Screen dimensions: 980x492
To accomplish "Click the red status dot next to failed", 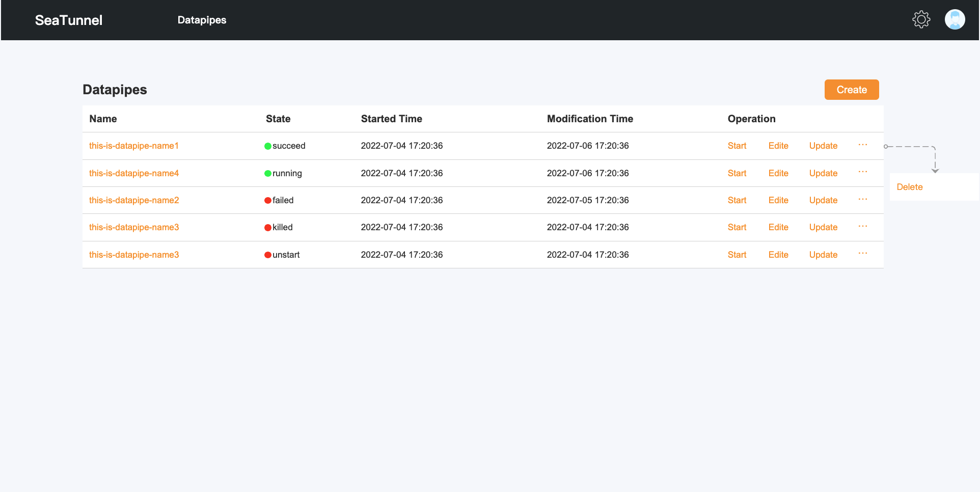I will point(267,200).
